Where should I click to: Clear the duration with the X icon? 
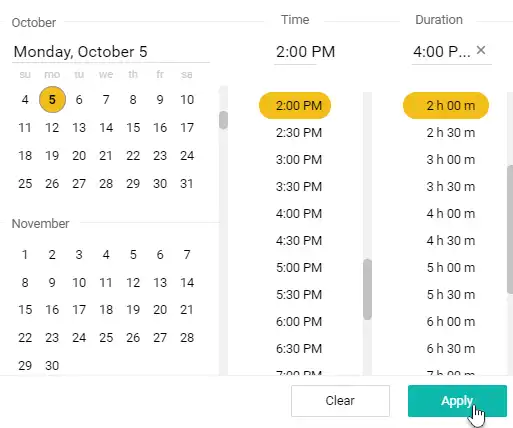pos(481,50)
